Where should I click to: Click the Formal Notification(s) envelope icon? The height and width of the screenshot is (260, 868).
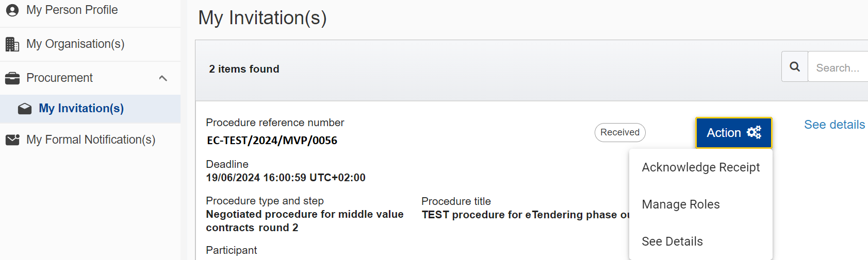click(12, 140)
